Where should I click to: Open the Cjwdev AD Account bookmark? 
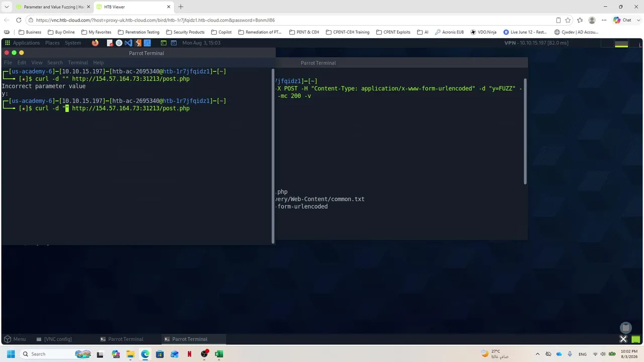[576, 32]
